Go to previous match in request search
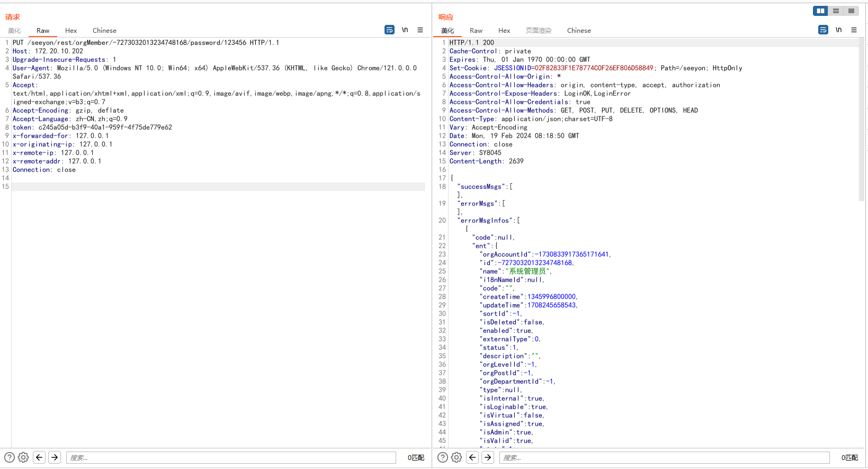This screenshot has height=469, width=868. [x=39, y=457]
